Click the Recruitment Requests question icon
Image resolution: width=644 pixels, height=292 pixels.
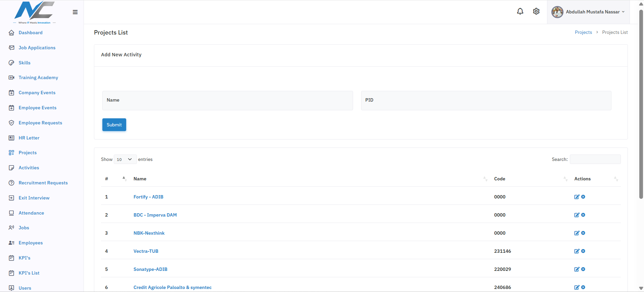click(11, 183)
